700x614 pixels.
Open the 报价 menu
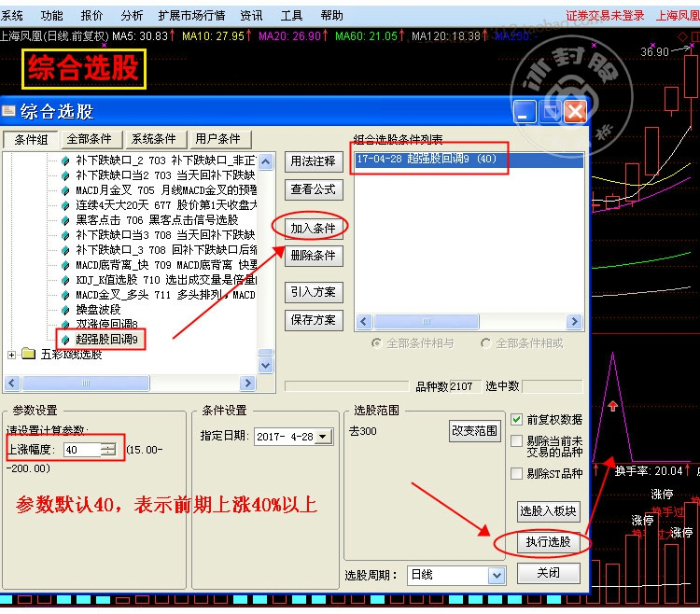click(x=91, y=16)
